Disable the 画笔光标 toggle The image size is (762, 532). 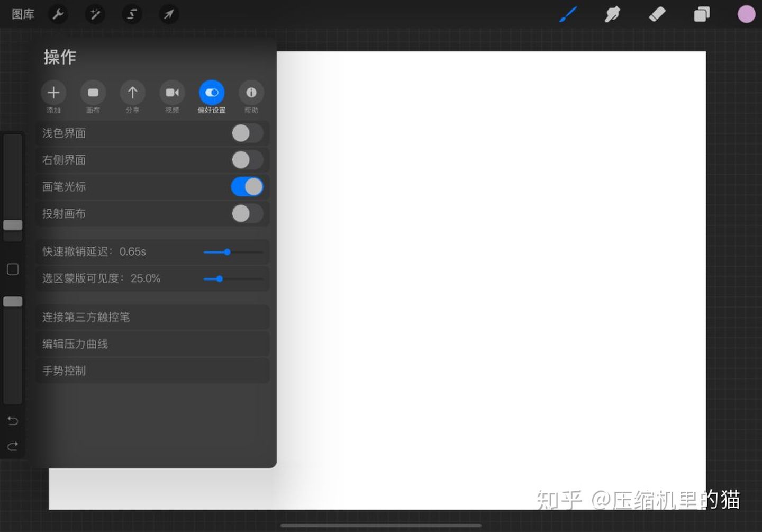247,187
